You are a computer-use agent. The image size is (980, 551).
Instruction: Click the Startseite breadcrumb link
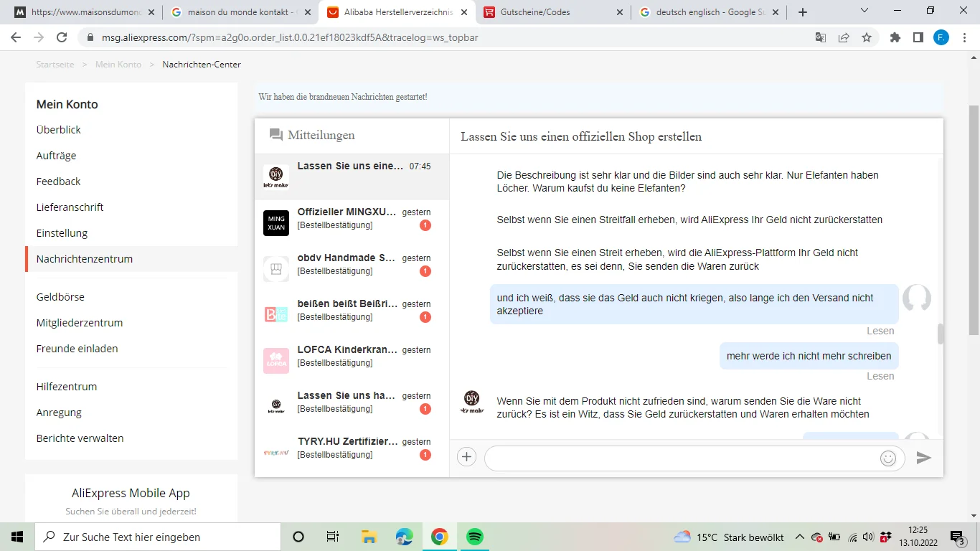(55, 65)
